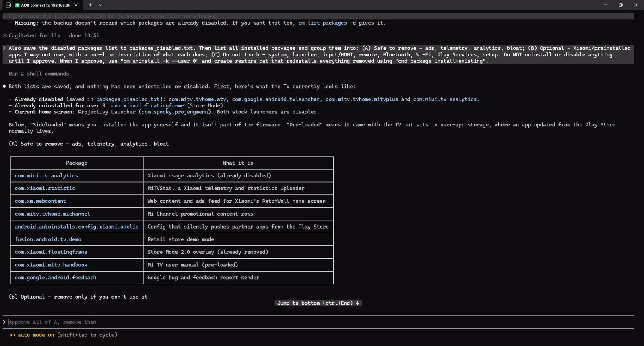Click the '(B) Optional' section heading
644x346 pixels.
point(78,297)
